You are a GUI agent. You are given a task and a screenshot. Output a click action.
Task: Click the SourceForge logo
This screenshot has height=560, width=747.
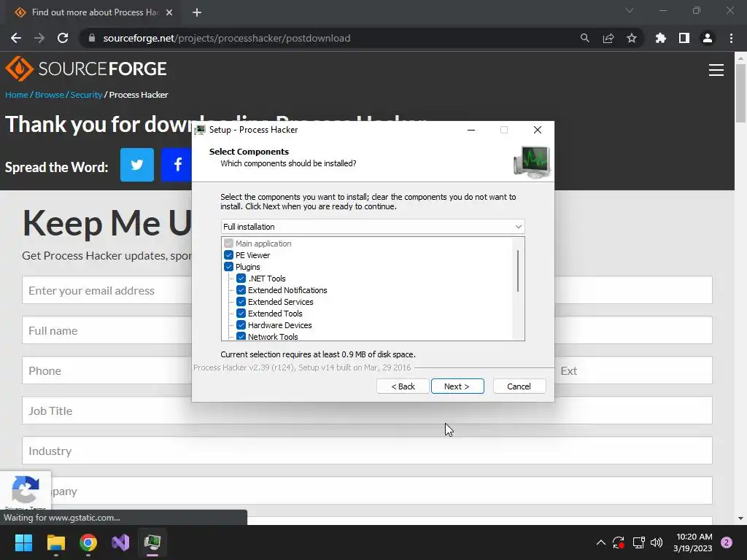[86, 69]
